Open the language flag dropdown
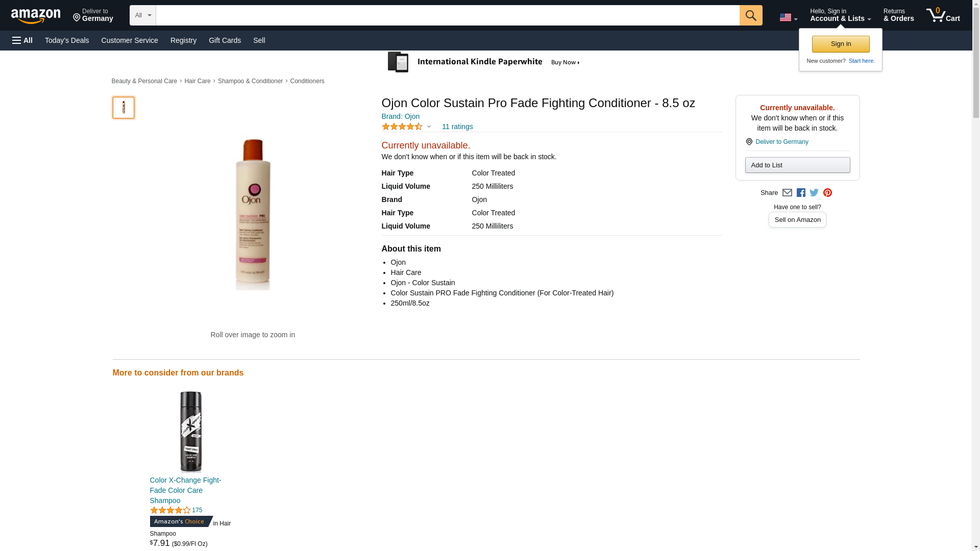This screenshot has width=980, height=551. pos(788,17)
